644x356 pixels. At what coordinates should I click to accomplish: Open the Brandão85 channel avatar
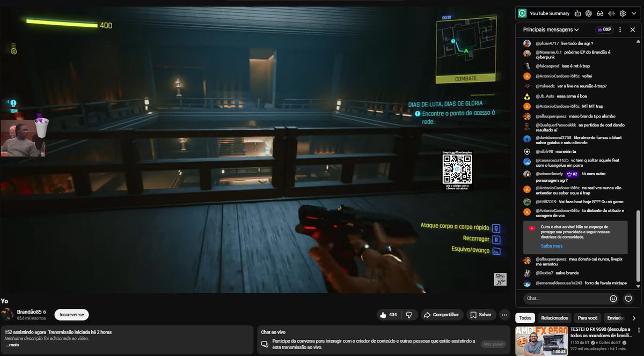tap(7, 315)
